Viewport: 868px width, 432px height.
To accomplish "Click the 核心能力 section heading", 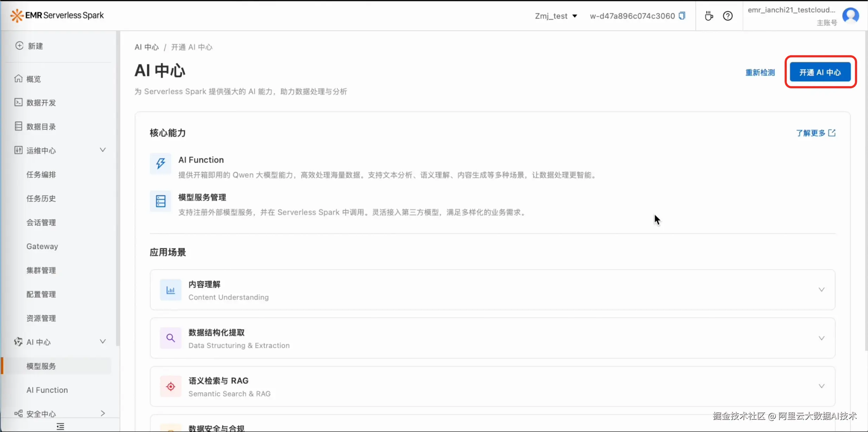I will pyautogui.click(x=168, y=133).
